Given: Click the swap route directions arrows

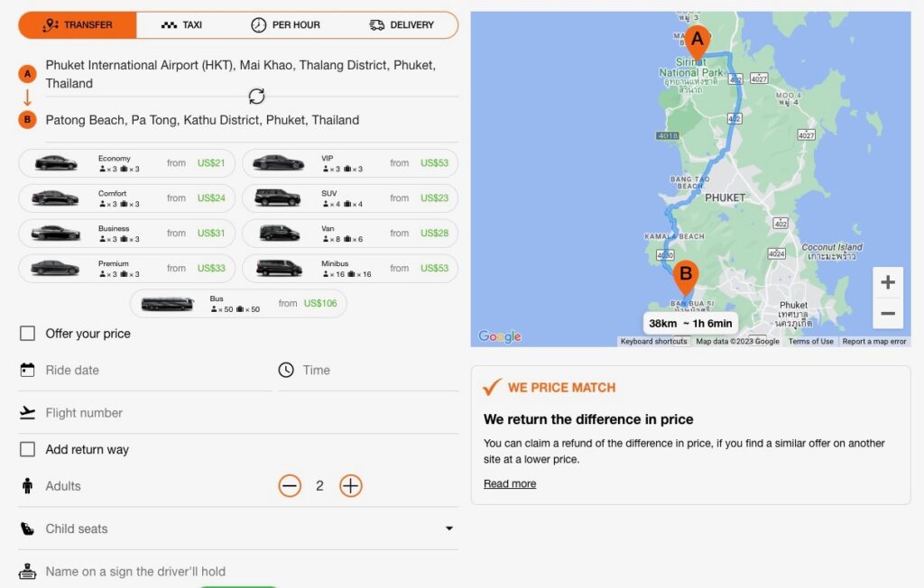Looking at the screenshot, I should [255, 96].
